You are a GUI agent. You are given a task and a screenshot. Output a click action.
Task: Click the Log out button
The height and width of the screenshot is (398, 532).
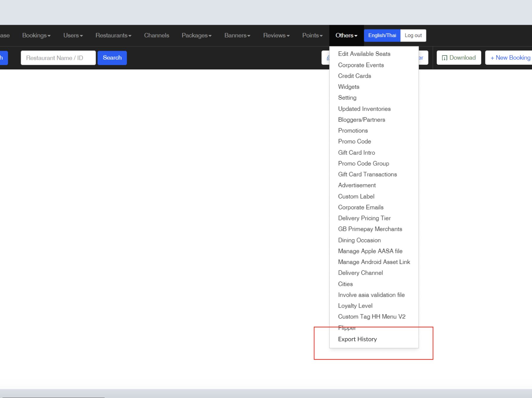click(413, 35)
